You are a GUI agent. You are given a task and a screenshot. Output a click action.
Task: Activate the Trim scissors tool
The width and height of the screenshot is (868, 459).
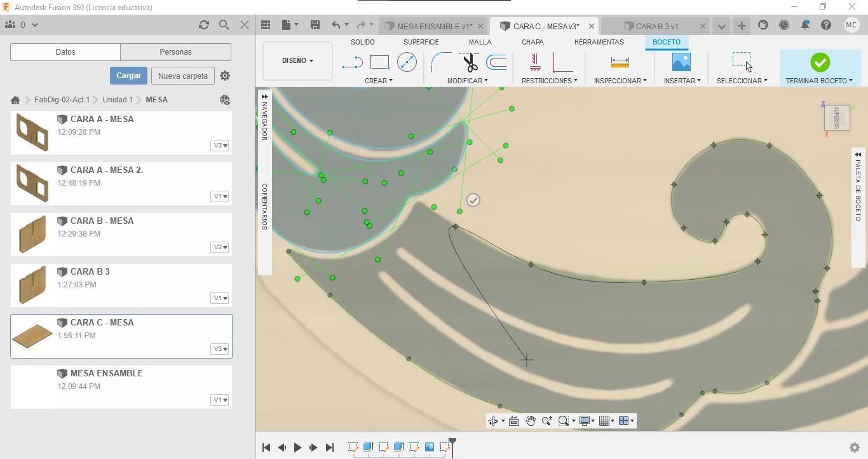coord(470,62)
